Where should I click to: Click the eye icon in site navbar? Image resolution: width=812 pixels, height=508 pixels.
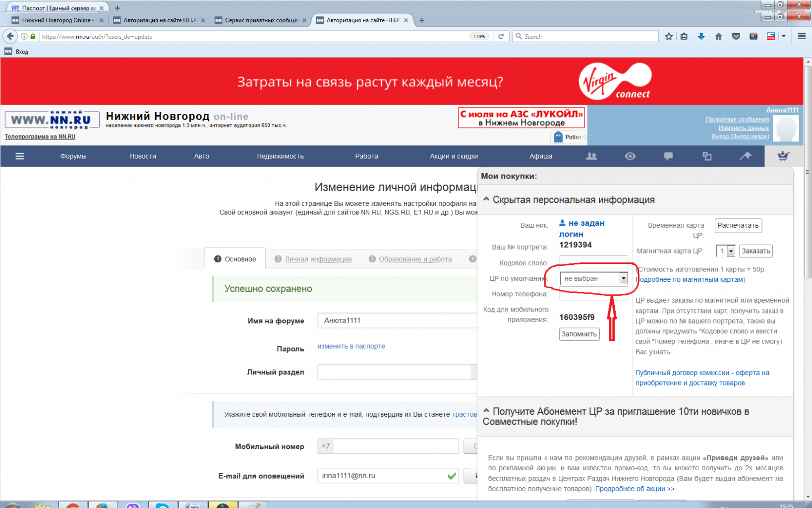tap(630, 156)
